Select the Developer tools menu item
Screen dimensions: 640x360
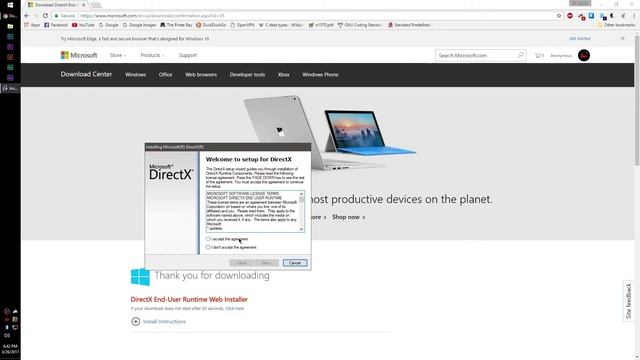(247, 75)
